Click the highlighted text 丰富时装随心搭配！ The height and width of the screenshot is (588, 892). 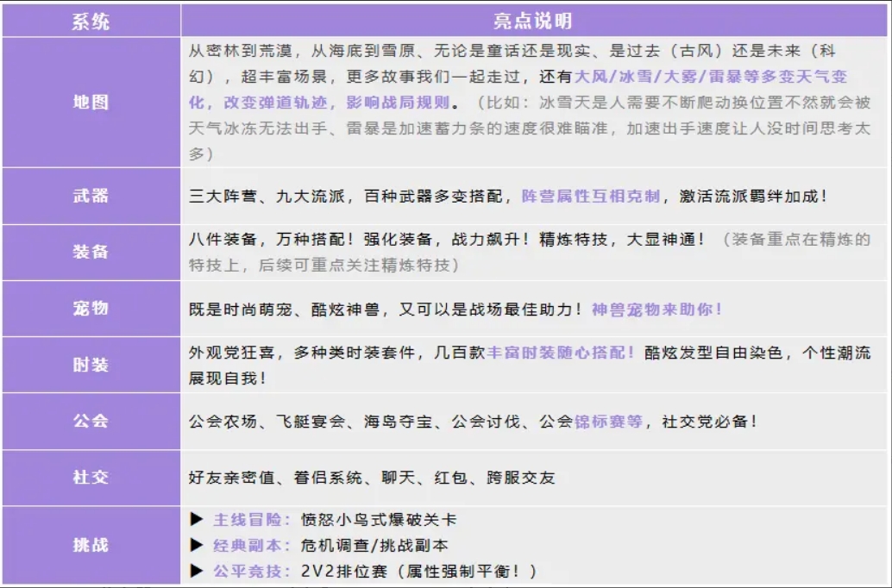pos(562,353)
